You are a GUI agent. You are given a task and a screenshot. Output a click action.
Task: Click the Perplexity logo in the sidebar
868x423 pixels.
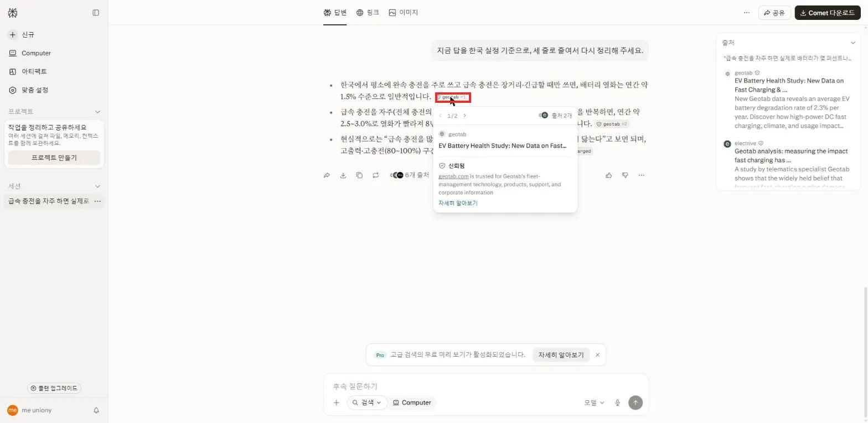12,12
